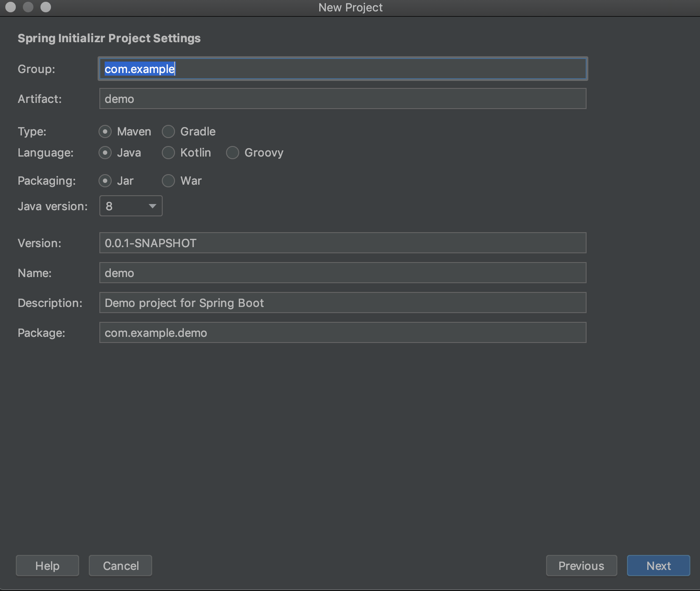
Task: Click the Version label
Action: 40,243
